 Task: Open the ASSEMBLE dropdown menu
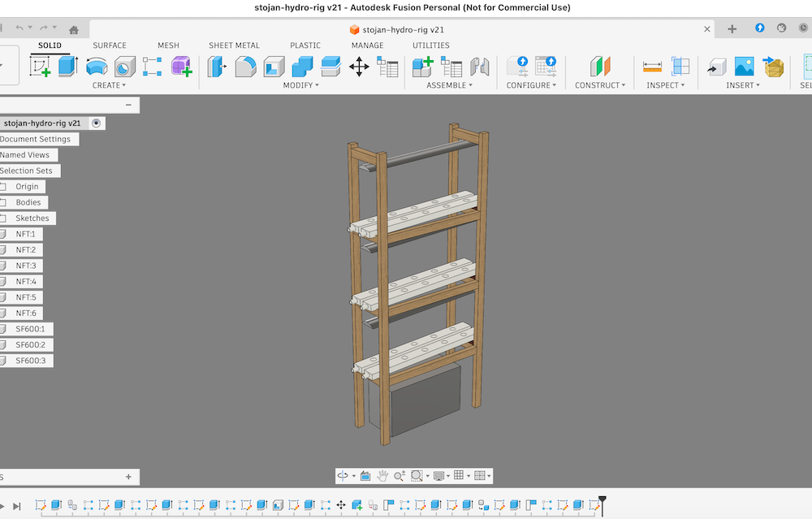[x=450, y=85]
